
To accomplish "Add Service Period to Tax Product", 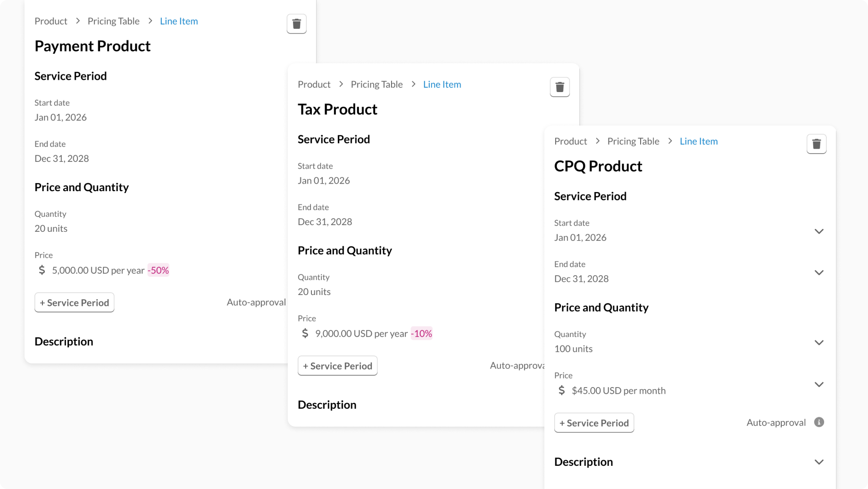I will 337,366.
